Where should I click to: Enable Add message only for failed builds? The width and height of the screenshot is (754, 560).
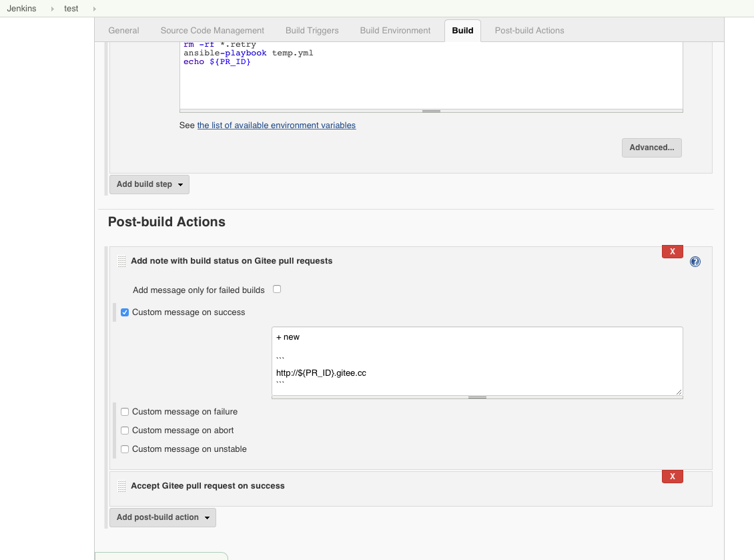click(277, 289)
